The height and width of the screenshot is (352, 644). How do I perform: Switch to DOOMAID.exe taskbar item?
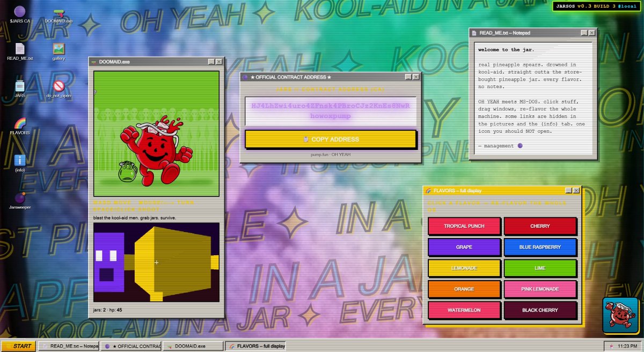tap(193, 346)
